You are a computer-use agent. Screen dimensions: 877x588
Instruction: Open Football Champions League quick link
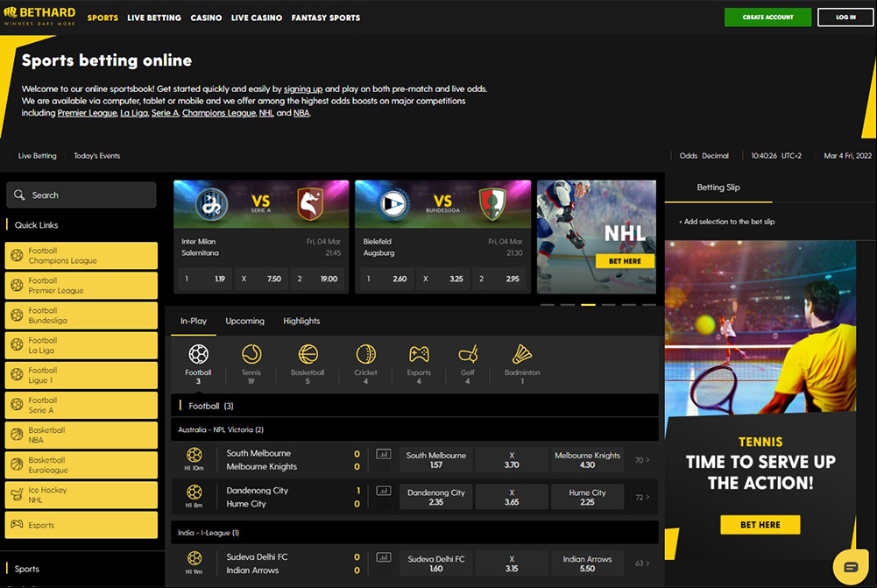pyautogui.click(x=81, y=256)
